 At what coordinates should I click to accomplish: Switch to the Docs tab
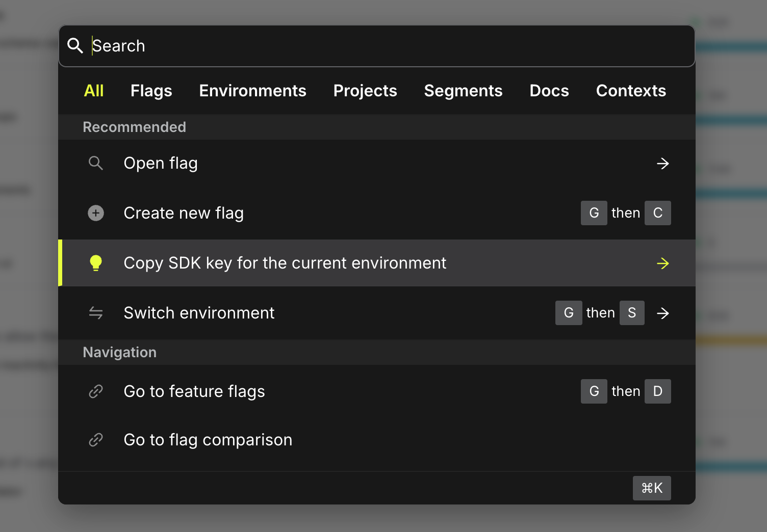(x=549, y=91)
